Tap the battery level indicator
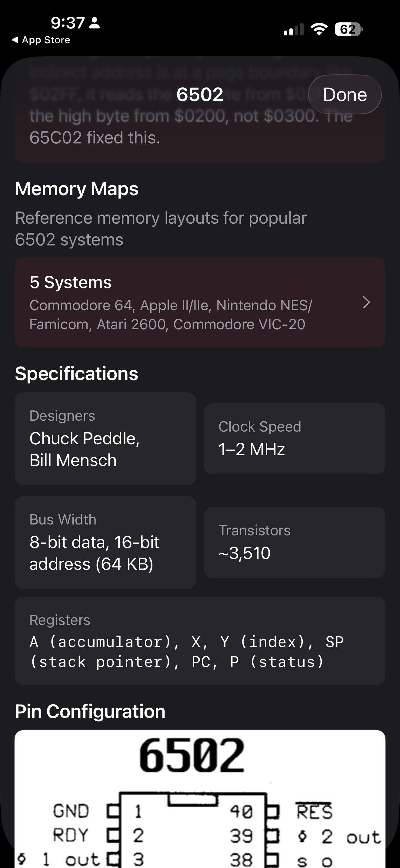The width and height of the screenshot is (400, 868). (x=348, y=29)
